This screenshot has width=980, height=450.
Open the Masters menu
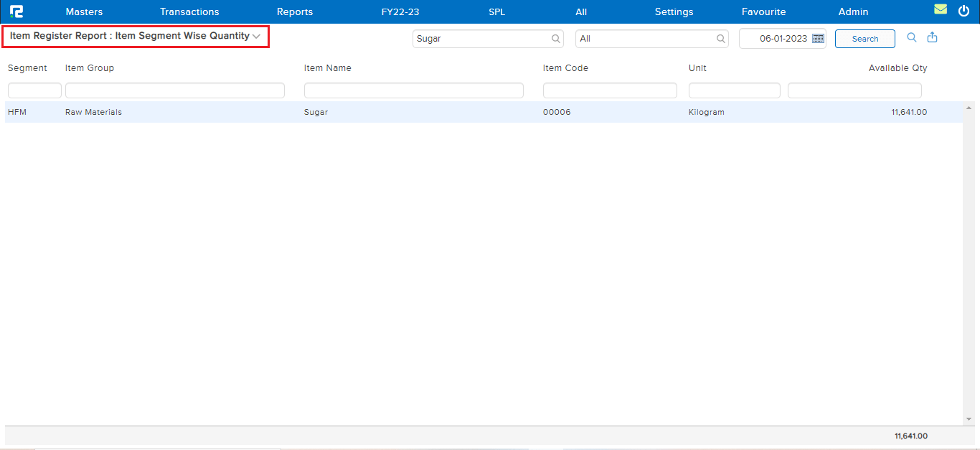click(x=84, y=11)
